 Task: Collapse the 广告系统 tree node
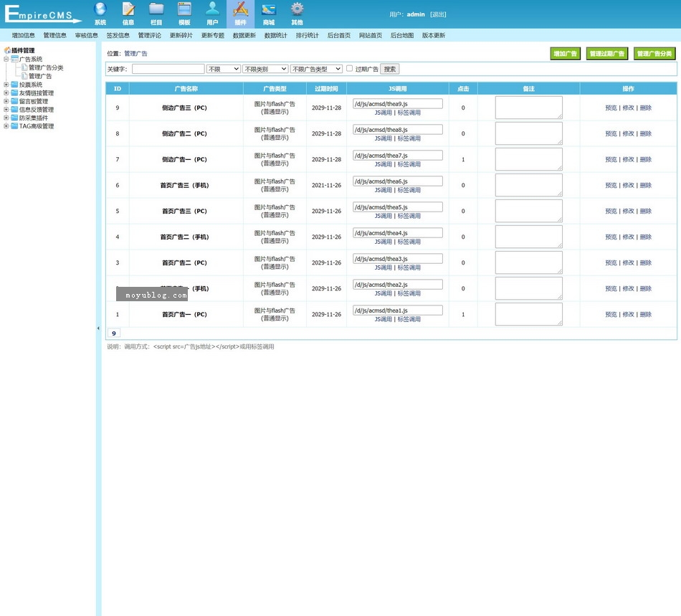pyautogui.click(x=6, y=59)
